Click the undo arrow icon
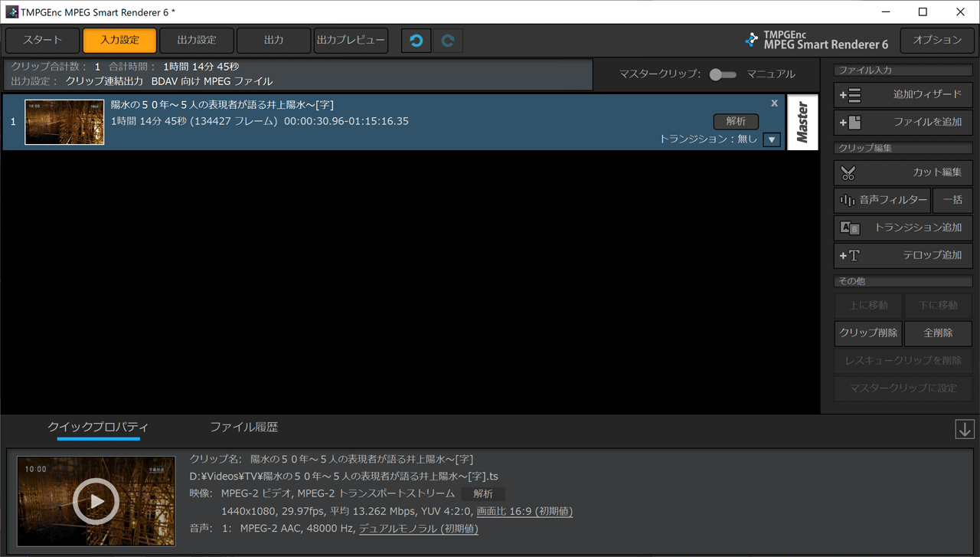Viewport: 980px width, 557px height. 416,41
